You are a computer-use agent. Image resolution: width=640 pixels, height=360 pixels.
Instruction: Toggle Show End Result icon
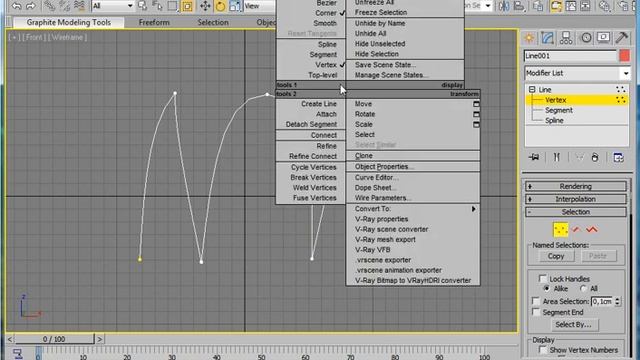pyautogui.click(x=556, y=158)
